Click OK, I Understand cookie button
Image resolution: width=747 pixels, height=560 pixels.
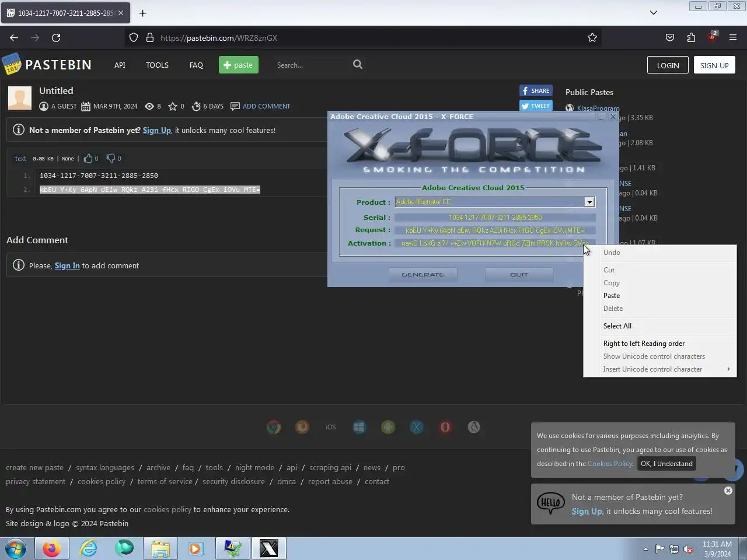(x=666, y=464)
